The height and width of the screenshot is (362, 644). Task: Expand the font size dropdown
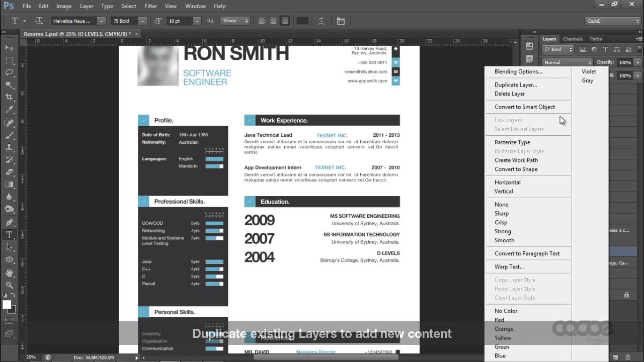click(x=197, y=21)
